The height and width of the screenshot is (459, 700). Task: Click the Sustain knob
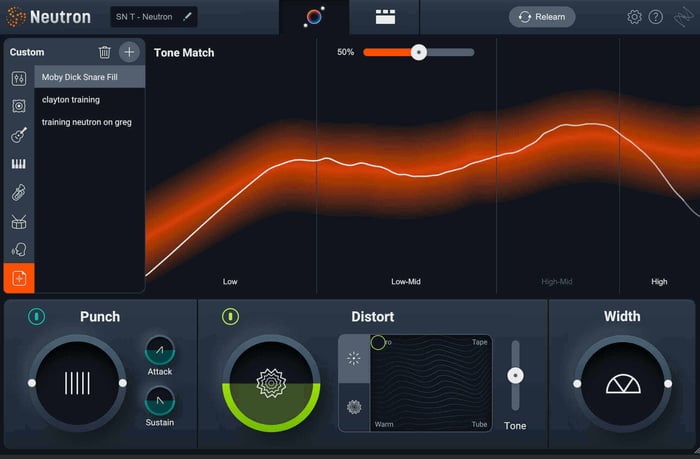pyautogui.click(x=160, y=401)
